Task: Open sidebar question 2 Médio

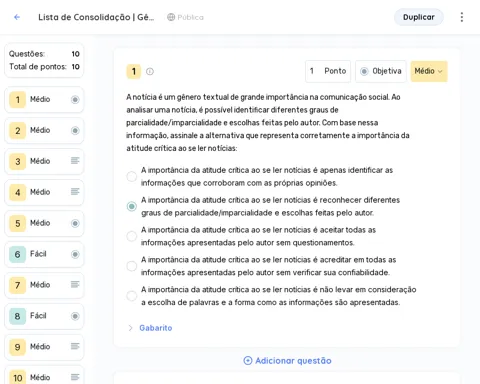Action: 44,130
